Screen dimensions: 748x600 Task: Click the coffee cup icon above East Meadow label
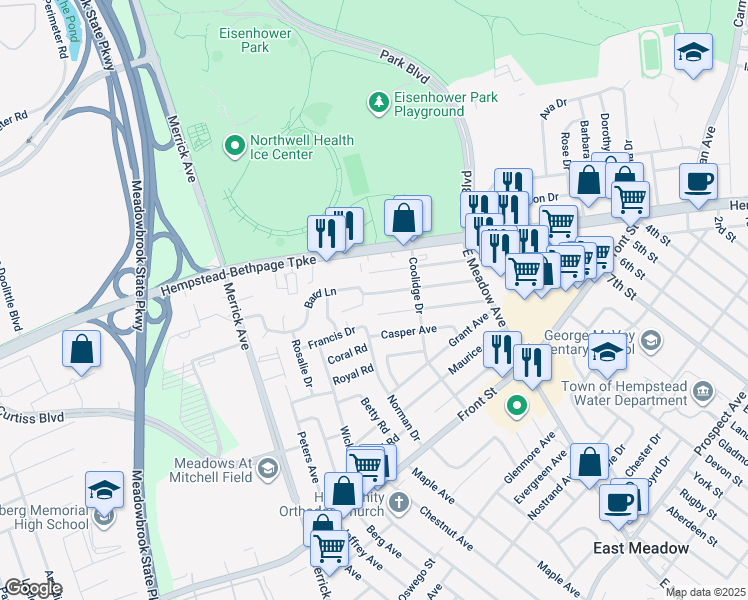(x=619, y=500)
